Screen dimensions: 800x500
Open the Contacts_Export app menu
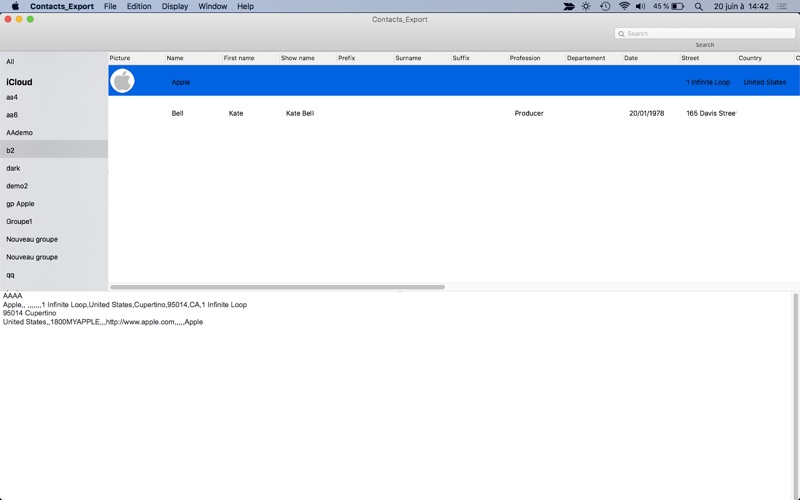click(62, 6)
